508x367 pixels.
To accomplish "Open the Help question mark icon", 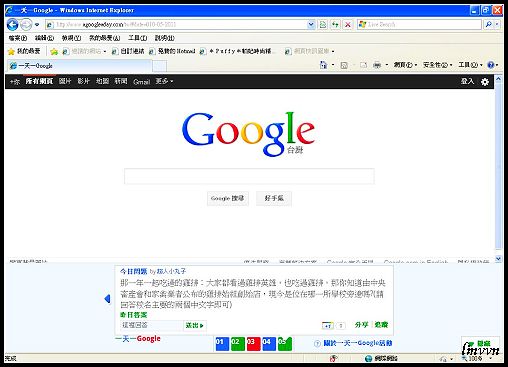I will point(491,65).
